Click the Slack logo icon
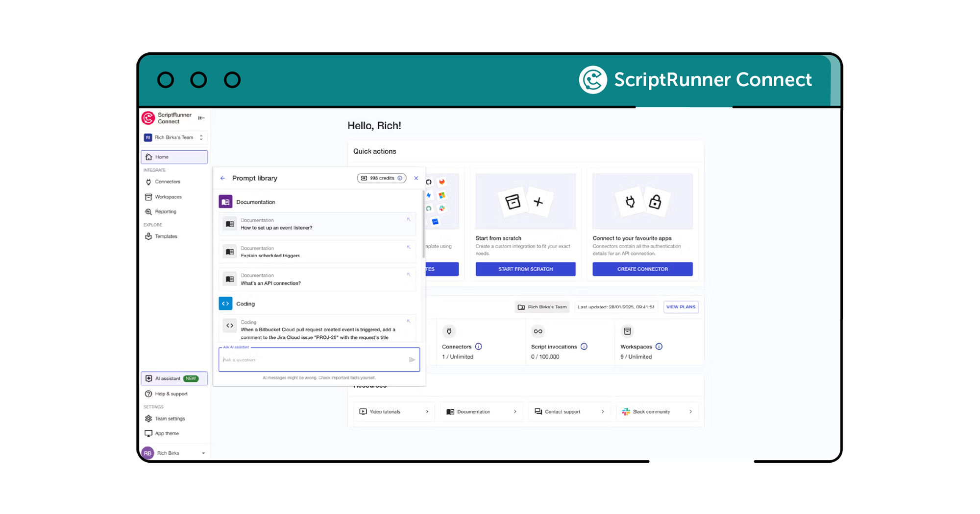980x514 pixels. click(626, 412)
